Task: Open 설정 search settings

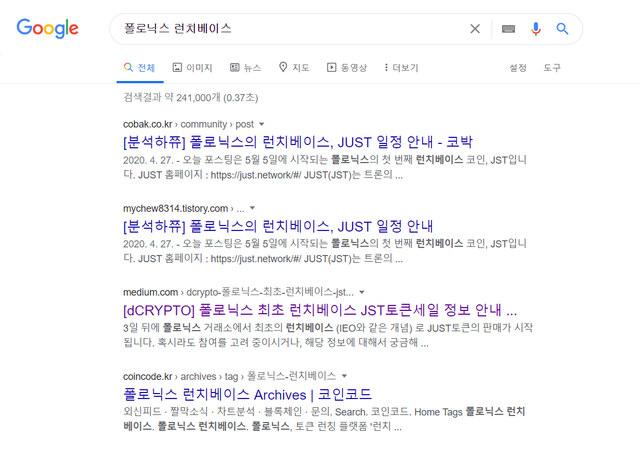Action: pos(518,68)
